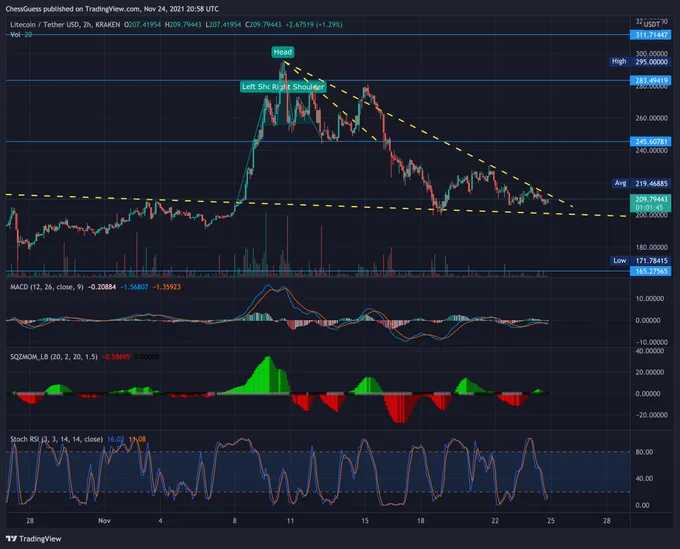Select the SQZMOM_LB indicator legend
Viewport: 680px width, 549px height.
54,356
